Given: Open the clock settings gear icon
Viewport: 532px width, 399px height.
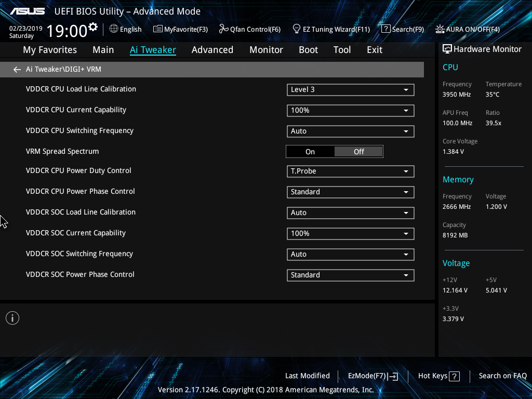Looking at the screenshot, I should click(x=93, y=26).
